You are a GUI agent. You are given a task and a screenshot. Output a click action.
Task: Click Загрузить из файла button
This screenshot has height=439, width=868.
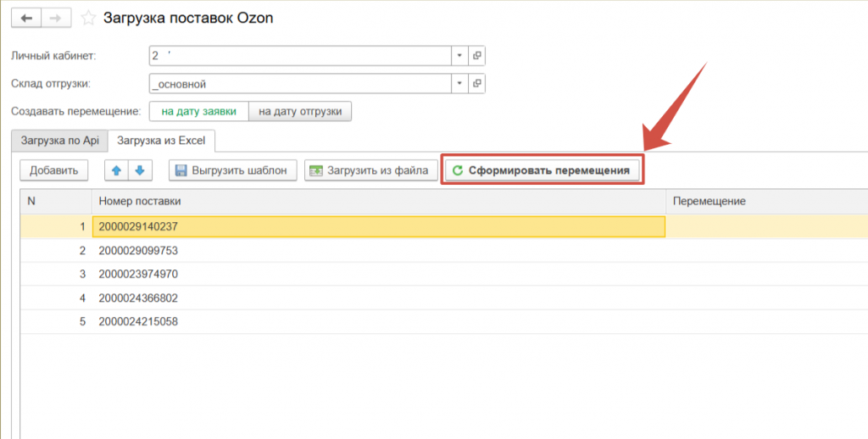pyautogui.click(x=372, y=170)
